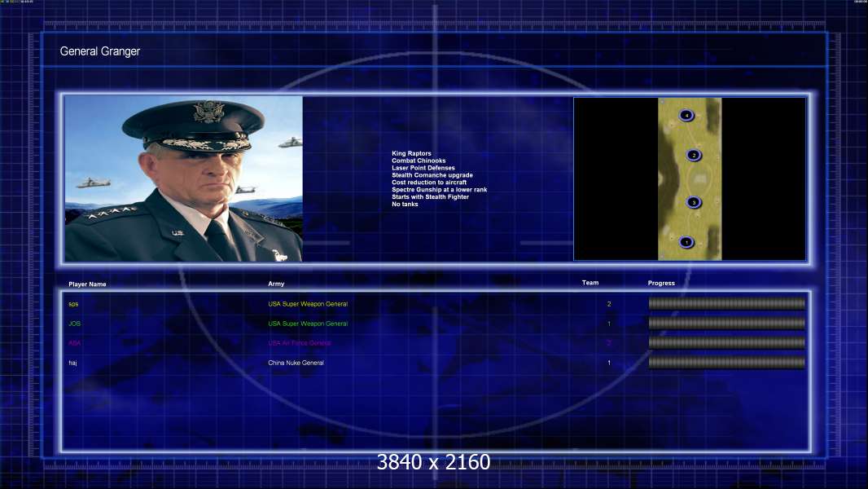Click start position marker 3 on the map

pos(694,202)
